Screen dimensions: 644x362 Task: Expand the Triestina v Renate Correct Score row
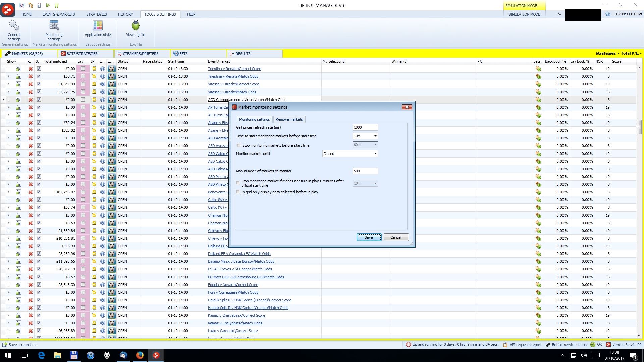click(x=8, y=69)
